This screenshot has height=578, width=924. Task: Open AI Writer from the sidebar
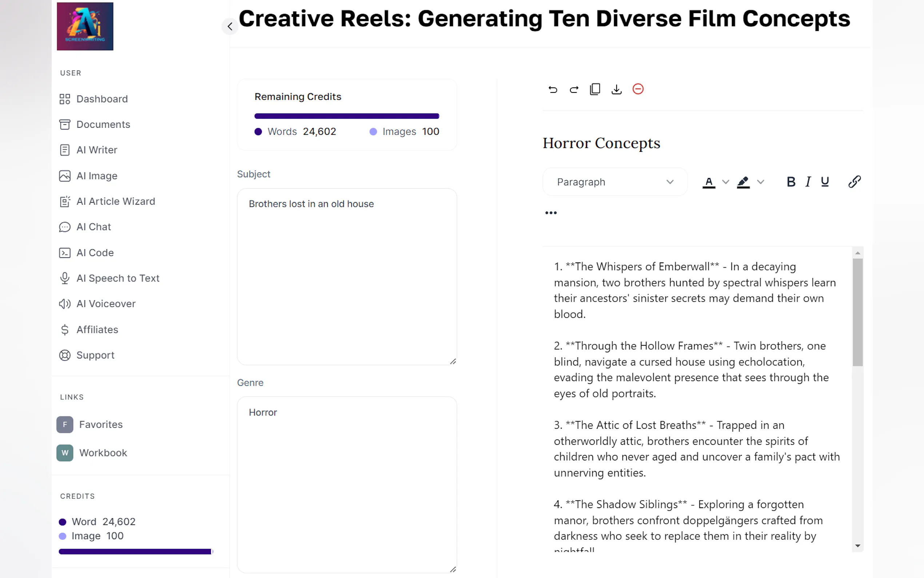pos(97,150)
